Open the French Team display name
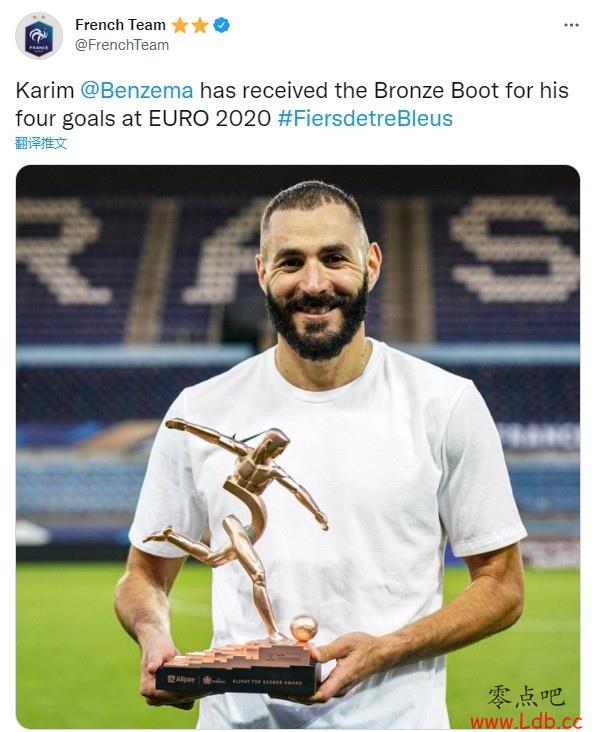592x732 pixels. coord(120,25)
